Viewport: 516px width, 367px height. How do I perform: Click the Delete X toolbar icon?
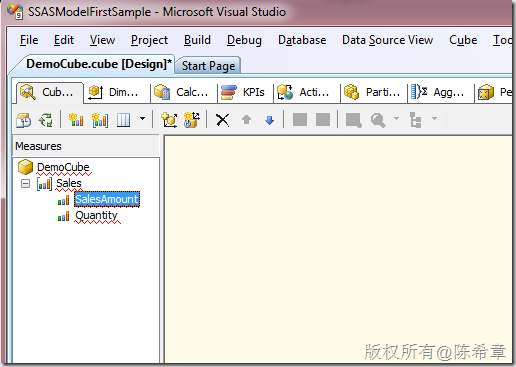[222, 120]
